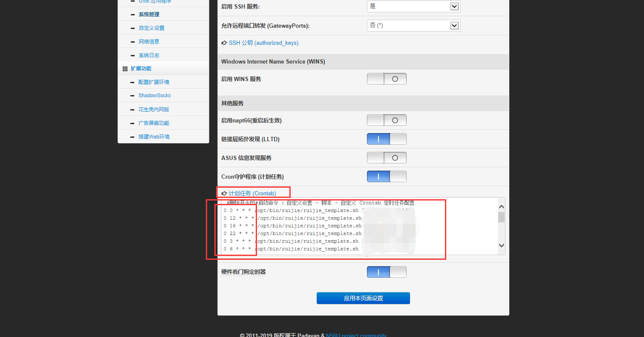Viewport: 644px width, 337px height.
Task: Open ShadowSocks sidebar item
Action: coord(154,96)
